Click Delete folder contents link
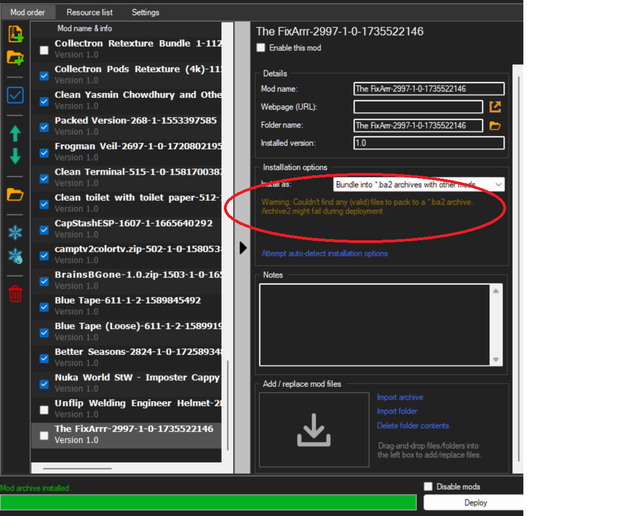 tap(413, 426)
